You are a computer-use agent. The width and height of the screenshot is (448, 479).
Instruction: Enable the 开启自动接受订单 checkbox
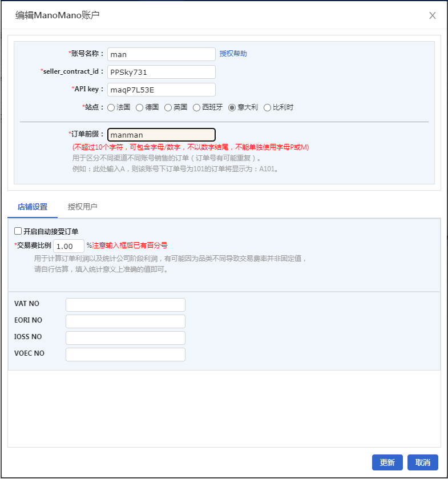tap(18, 231)
